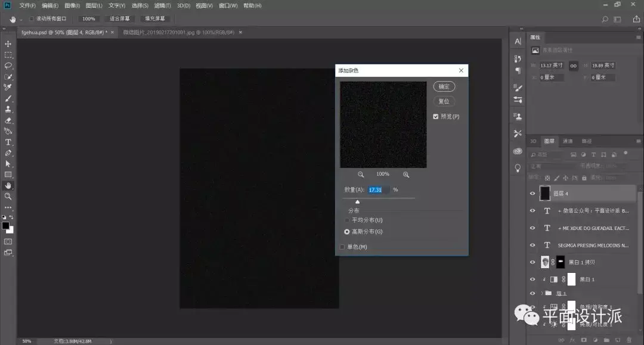Click the link width and height icon
The height and width of the screenshot is (345, 644).
pyautogui.click(x=574, y=66)
